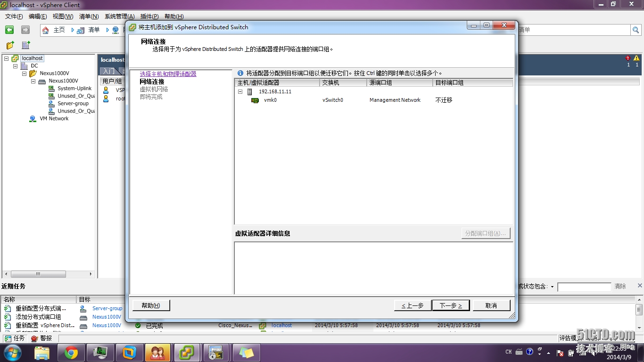Image resolution: width=644 pixels, height=362 pixels.
Task: Open the Windows Start menu
Action: coord(13,353)
